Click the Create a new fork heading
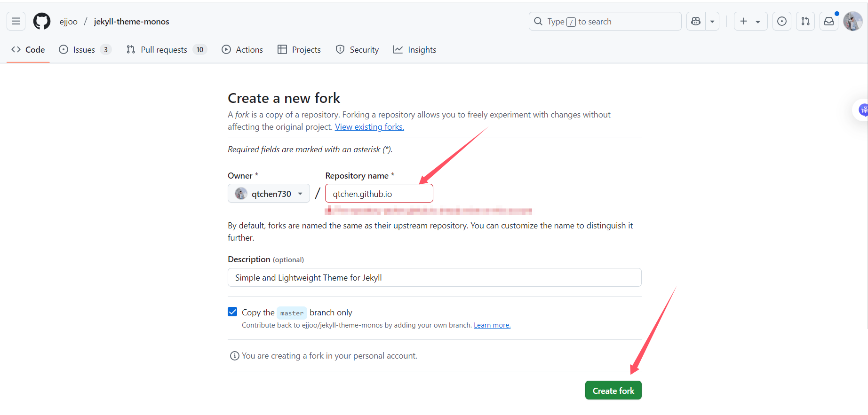 (x=284, y=98)
